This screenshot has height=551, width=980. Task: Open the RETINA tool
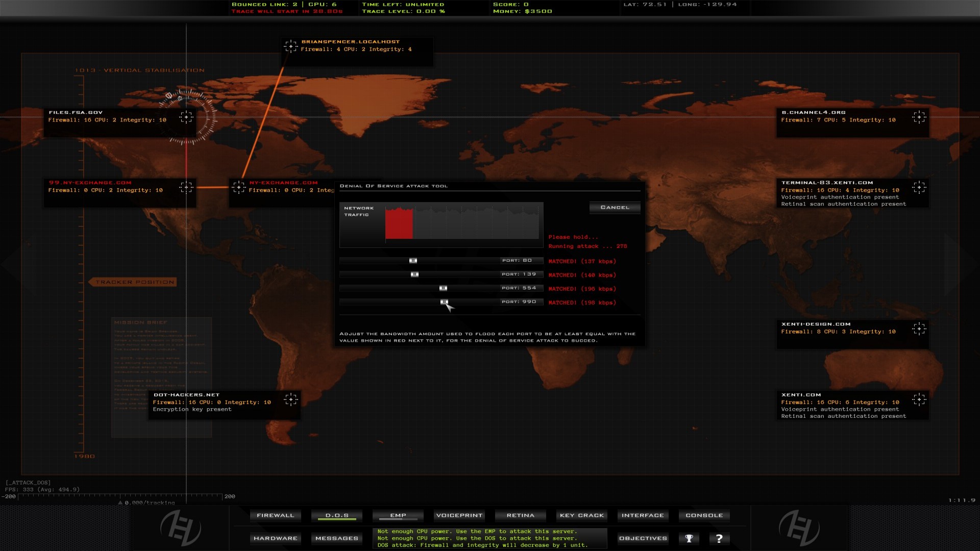[520, 515]
